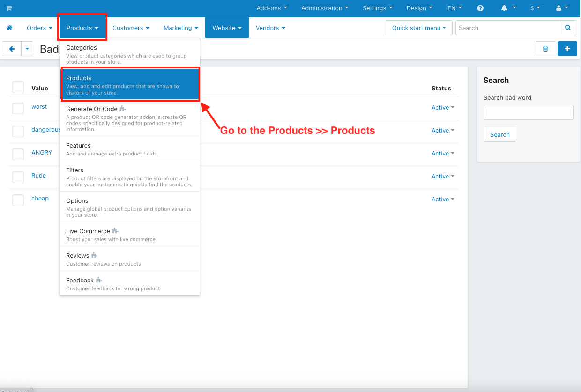Open the Website menu
Viewport: 581px width, 392px height.
pyautogui.click(x=227, y=28)
